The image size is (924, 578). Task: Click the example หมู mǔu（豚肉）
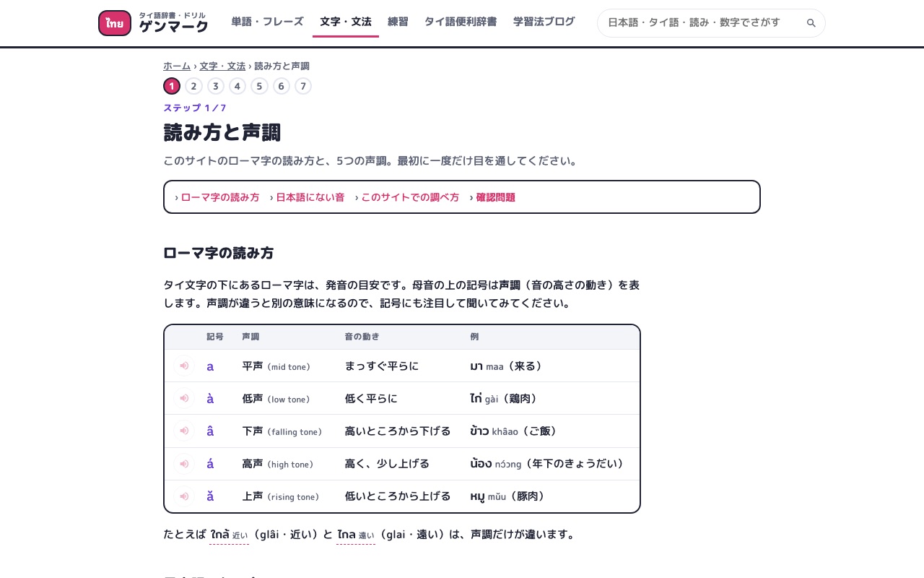[x=510, y=496]
